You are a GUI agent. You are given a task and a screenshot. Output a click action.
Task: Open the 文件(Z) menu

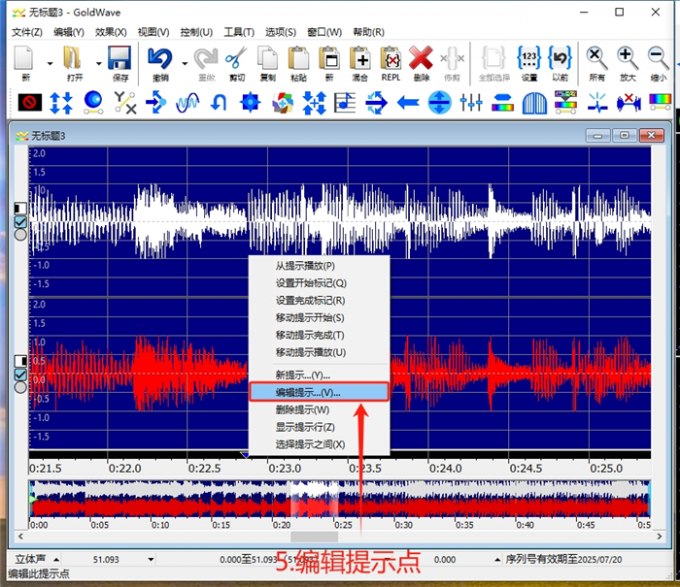click(27, 32)
